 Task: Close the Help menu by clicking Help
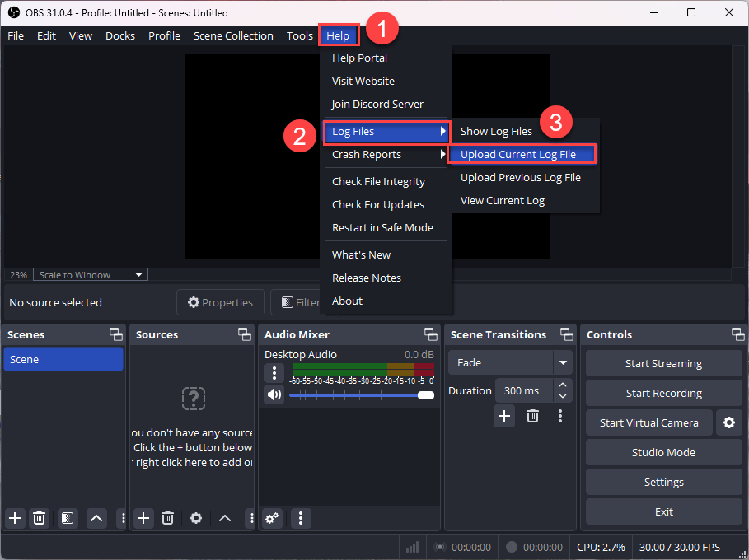(338, 35)
